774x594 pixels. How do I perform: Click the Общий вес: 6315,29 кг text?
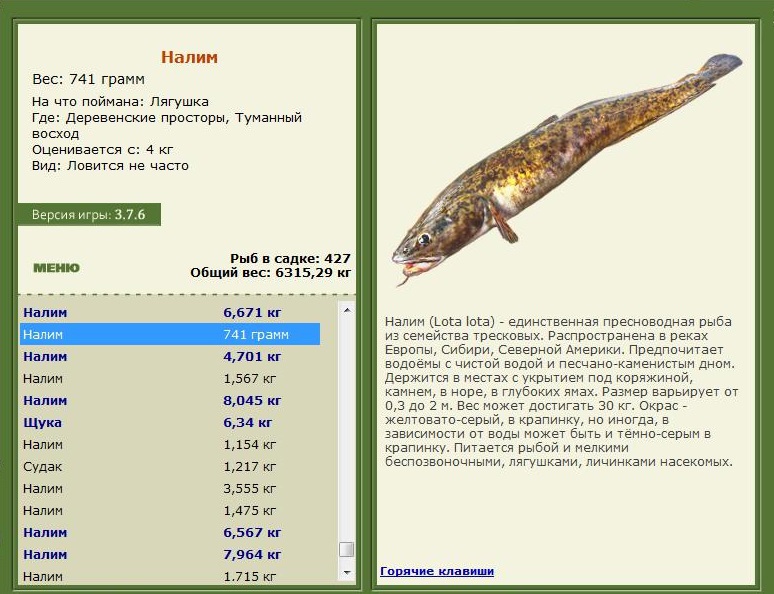click(x=271, y=273)
